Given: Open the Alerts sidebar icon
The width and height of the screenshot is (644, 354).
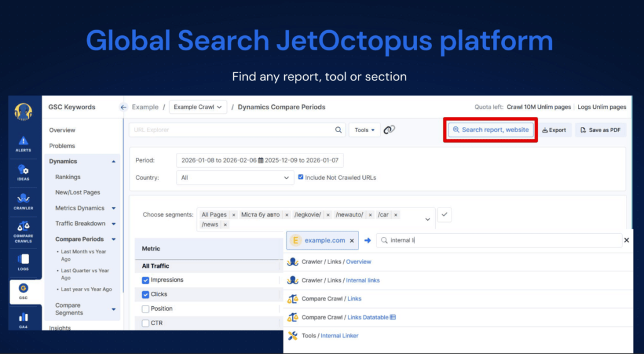Looking at the screenshot, I should tap(23, 143).
